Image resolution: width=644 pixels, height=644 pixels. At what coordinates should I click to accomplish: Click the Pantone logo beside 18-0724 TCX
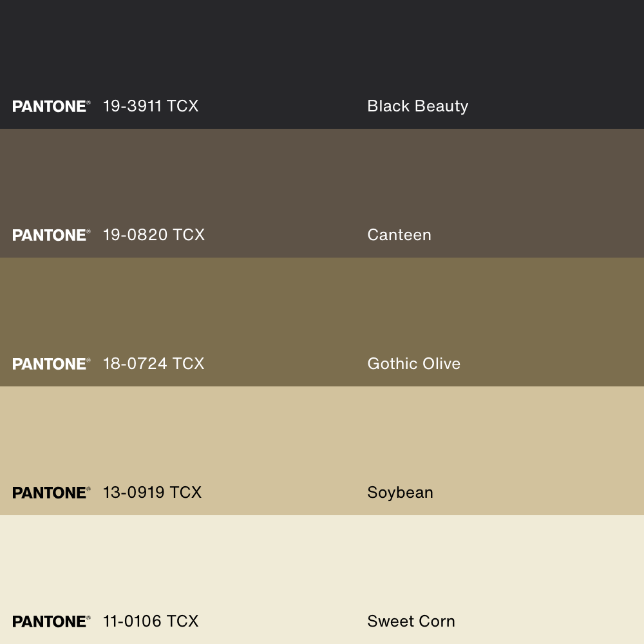[52, 364]
